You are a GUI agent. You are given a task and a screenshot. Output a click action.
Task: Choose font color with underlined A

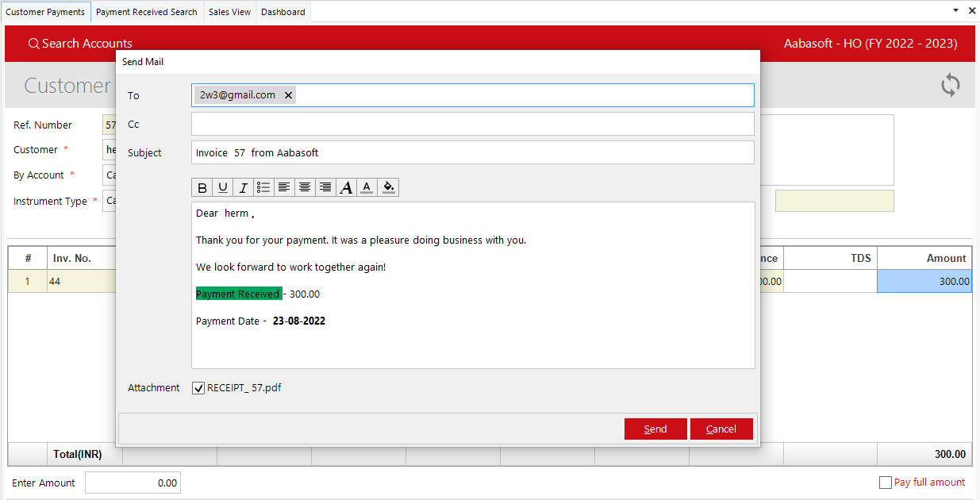pyautogui.click(x=367, y=187)
